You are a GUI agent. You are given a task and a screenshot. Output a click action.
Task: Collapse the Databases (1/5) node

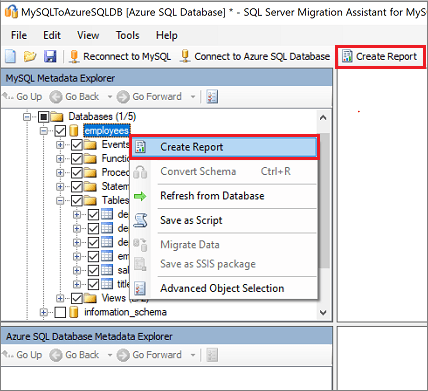tap(27, 117)
